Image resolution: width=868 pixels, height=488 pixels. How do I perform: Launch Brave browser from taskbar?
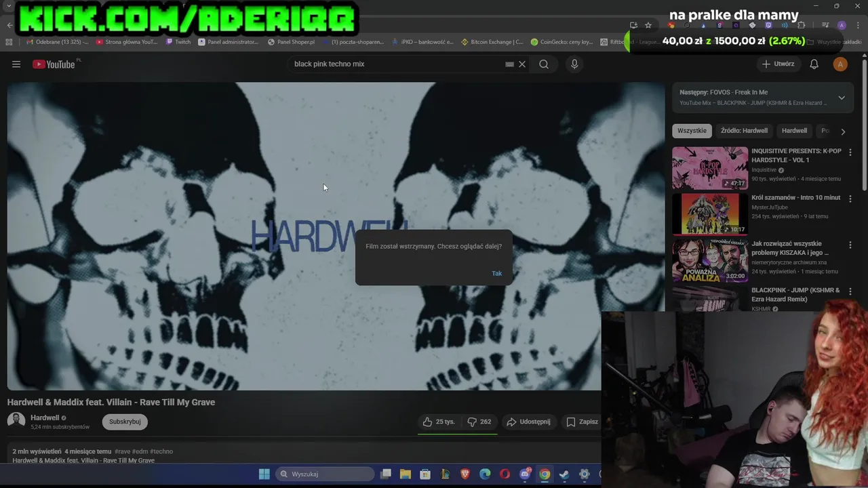(465, 474)
